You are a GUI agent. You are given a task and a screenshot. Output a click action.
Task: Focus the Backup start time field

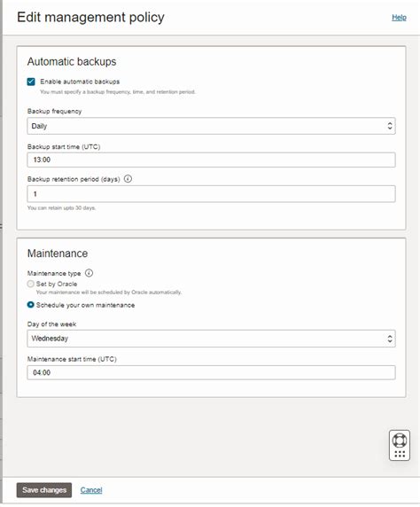click(211, 160)
